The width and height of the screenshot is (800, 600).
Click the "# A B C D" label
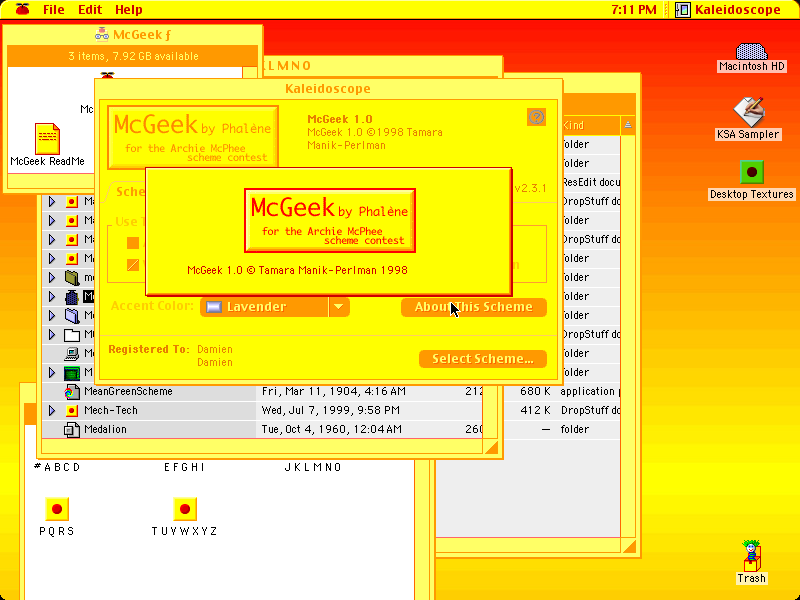pyautogui.click(x=57, y=467)
